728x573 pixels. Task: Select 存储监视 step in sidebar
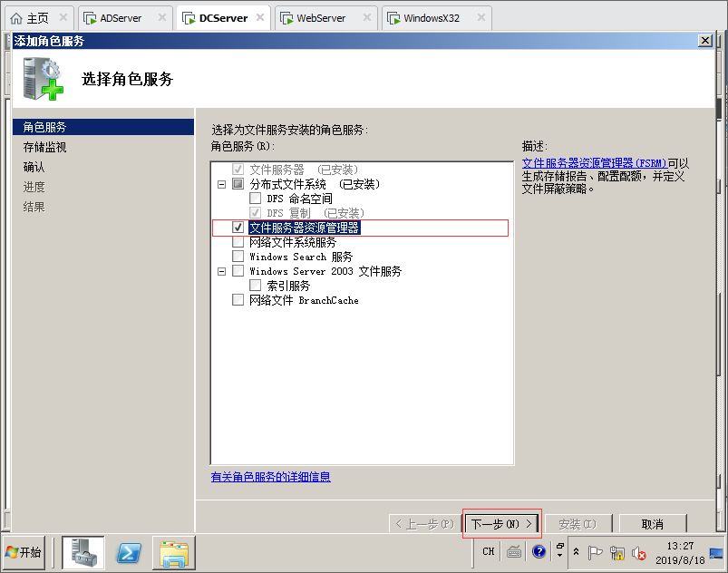[x=44, y=147]
